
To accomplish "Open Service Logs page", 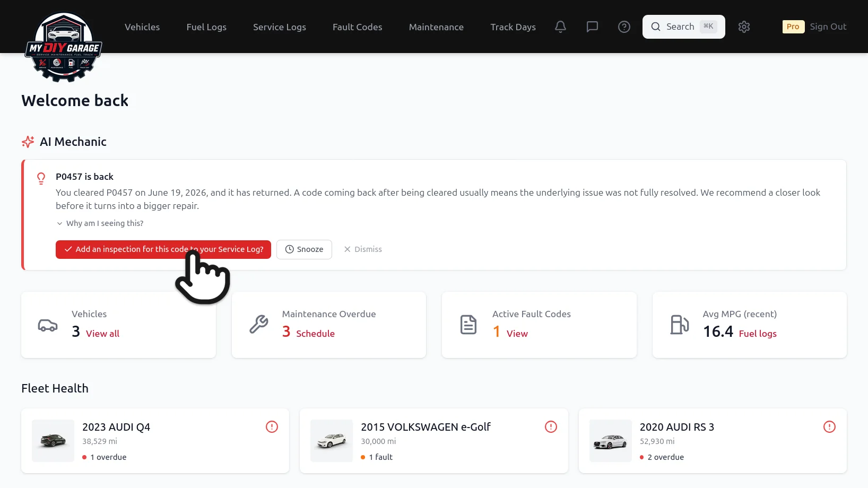I will click(x=280, y=27).
